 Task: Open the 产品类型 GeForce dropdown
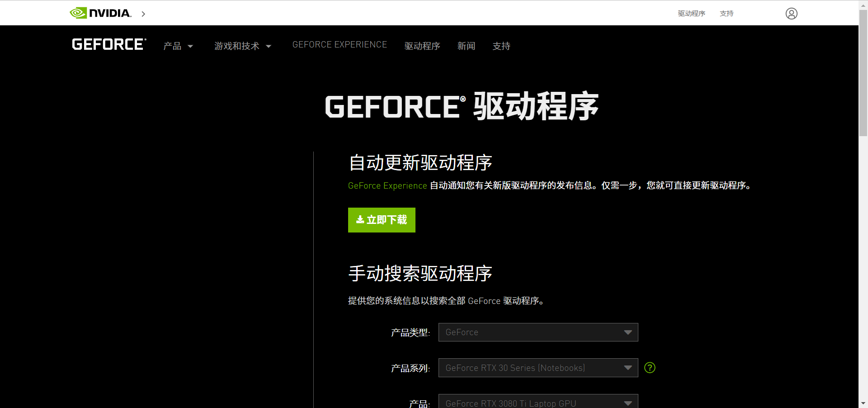click(x=538, y=332)
